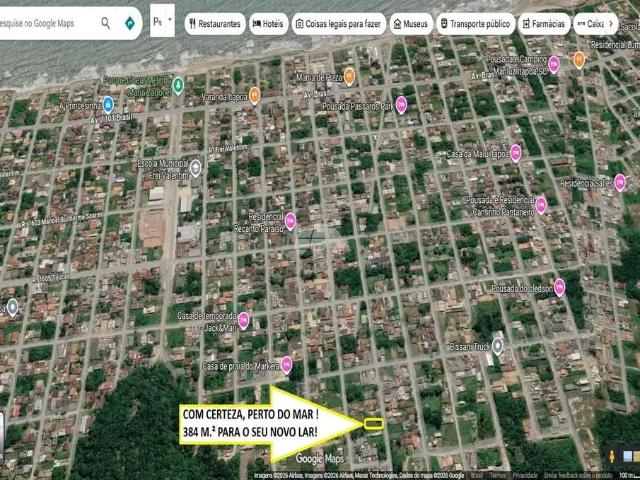Click the Av. 1101 Brasil street label
Screen dimensions: 640x480
111,118
